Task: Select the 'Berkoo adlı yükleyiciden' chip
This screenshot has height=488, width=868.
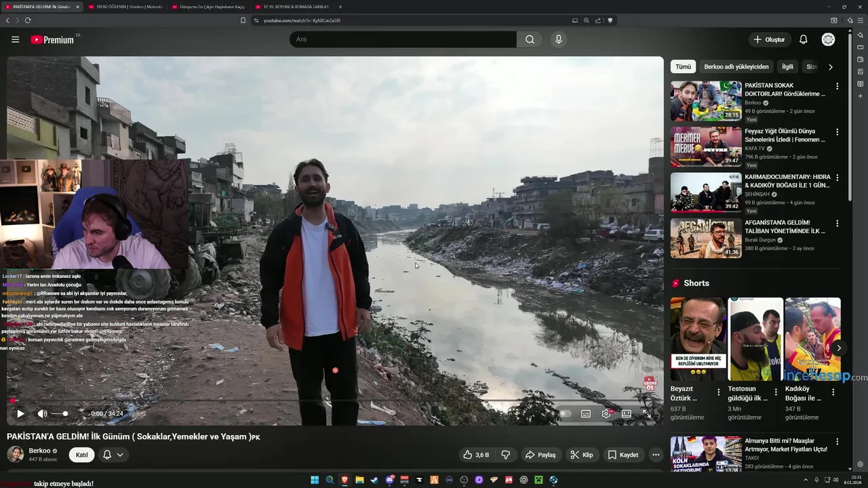Action: coord(736,66)
